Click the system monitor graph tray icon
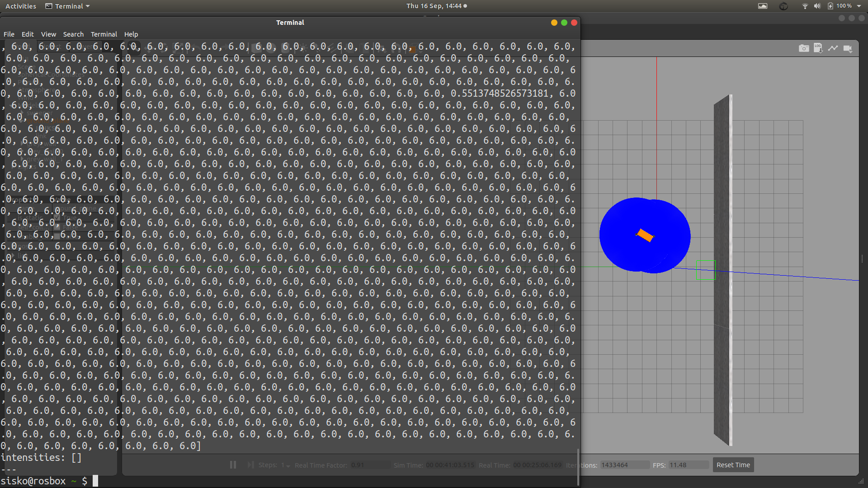The height and width of the screenshot is (488, 868). (x=763, y=6)
